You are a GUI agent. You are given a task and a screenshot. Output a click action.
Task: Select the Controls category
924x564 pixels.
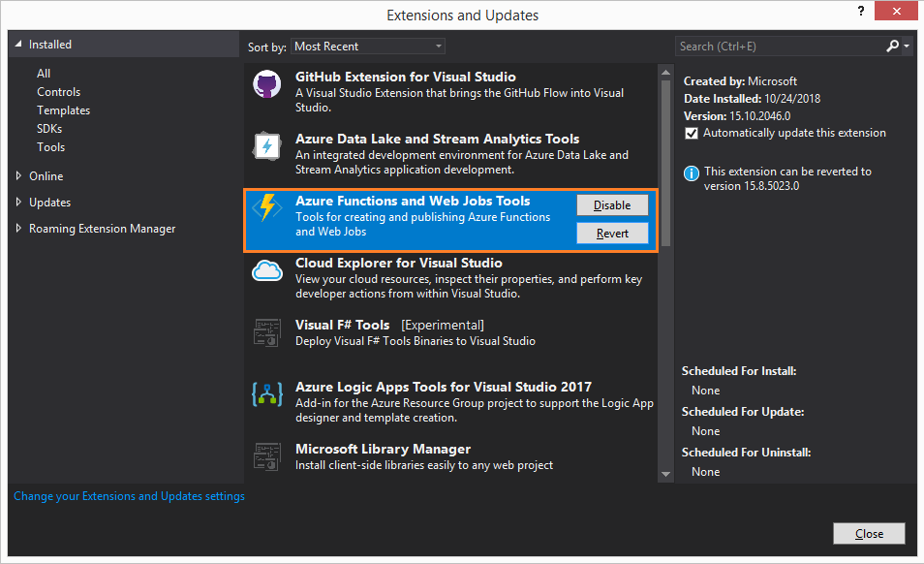point(58,92)
